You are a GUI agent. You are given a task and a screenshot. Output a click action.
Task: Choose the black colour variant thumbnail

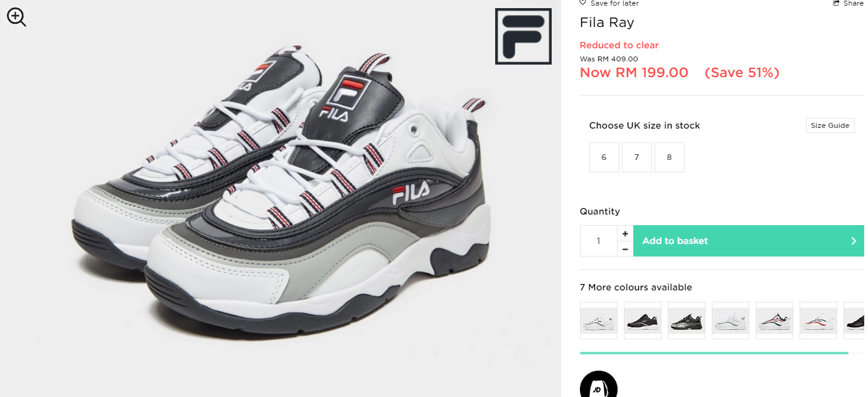click(x=643, y=320)
